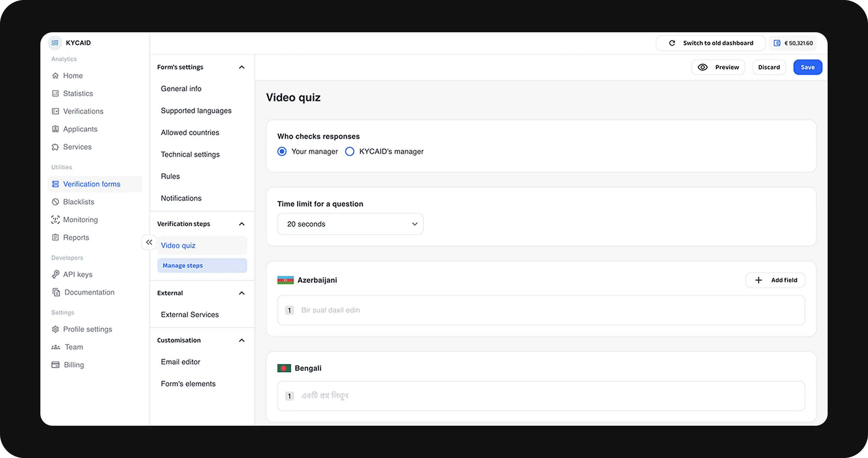
Task: Click the Monitoring icon in sidebar
Action: point(55,219)
